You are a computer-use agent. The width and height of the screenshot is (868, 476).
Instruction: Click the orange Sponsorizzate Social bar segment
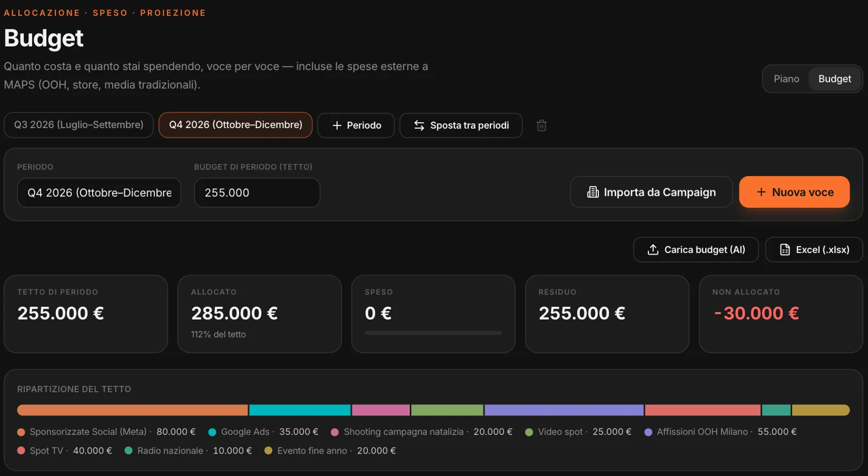click(132, 410)
